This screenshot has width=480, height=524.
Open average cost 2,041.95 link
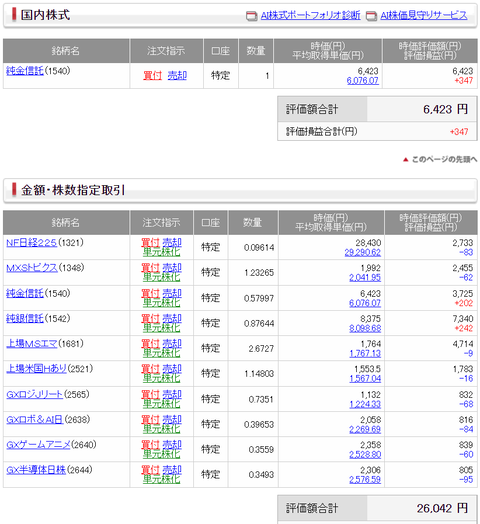coord(365,278)
